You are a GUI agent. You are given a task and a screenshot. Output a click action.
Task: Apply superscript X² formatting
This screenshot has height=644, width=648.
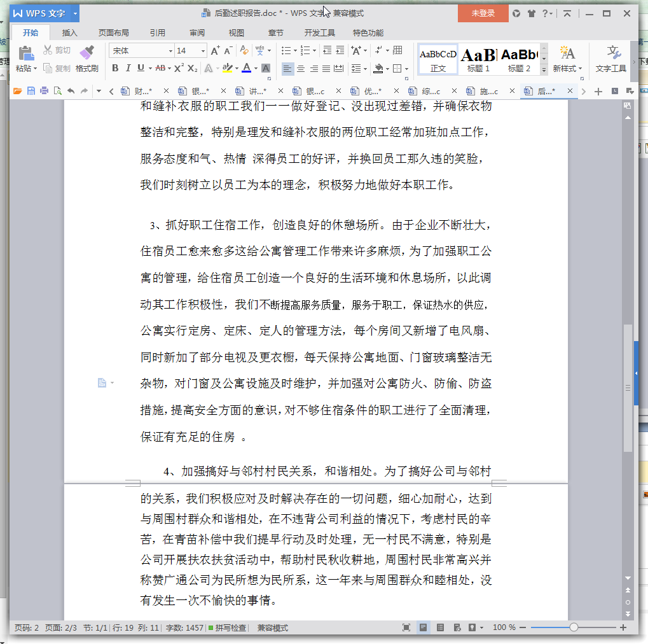pyautogui.click(x=179, y=68)
